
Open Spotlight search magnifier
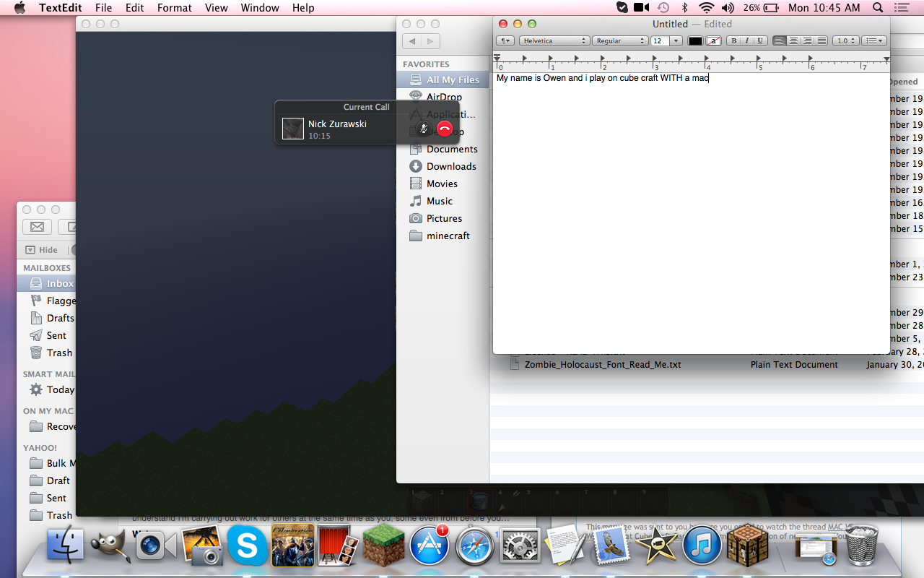(x=878, y=8)
